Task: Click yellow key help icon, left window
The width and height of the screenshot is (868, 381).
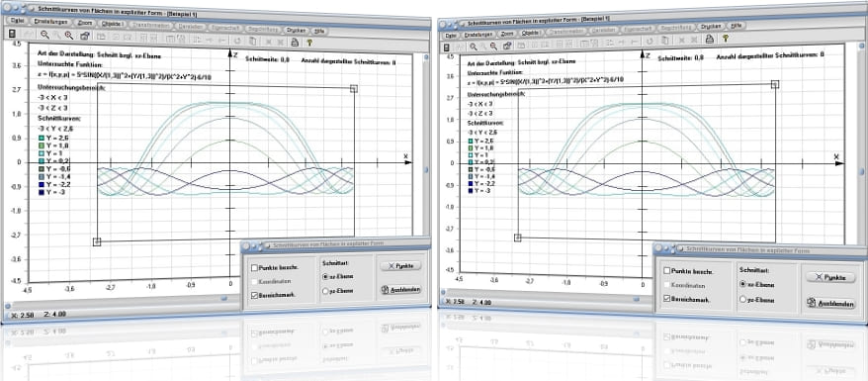Action: [x=309, y=43]
